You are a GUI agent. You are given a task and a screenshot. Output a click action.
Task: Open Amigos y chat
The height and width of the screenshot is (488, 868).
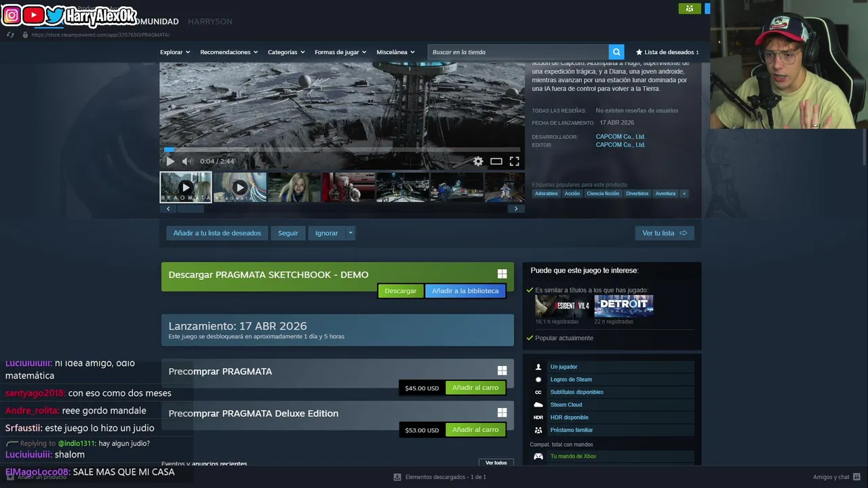coord(837,477)
